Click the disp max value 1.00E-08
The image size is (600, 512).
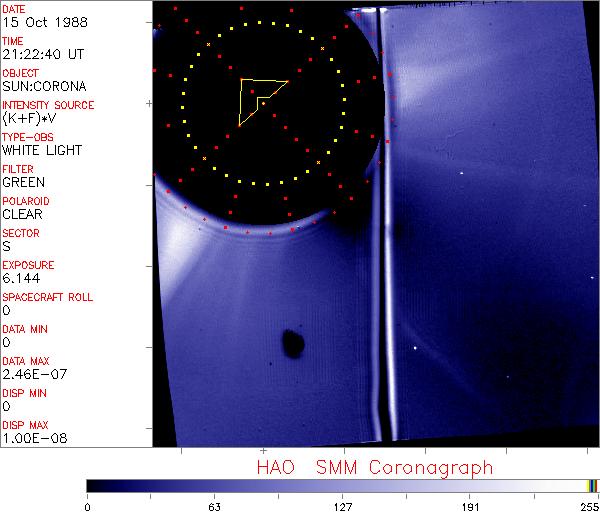tap(31, 438)
